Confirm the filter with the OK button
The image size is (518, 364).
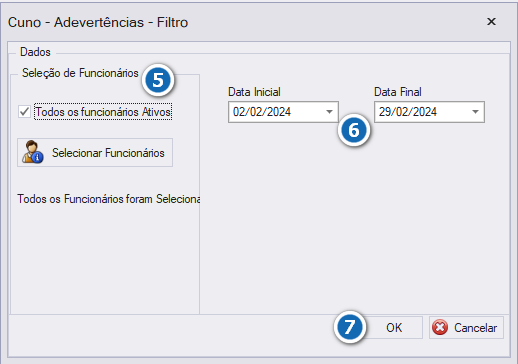coord(394,328)
